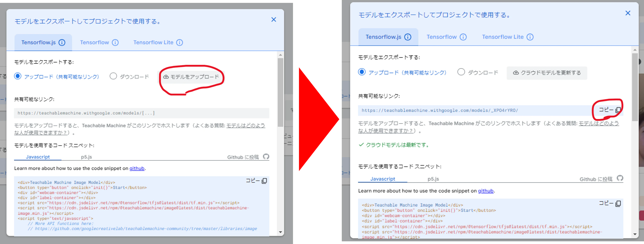Select upload (shareable link) radio in left dialog
644x244 pixels.
(x=17, y=76)
